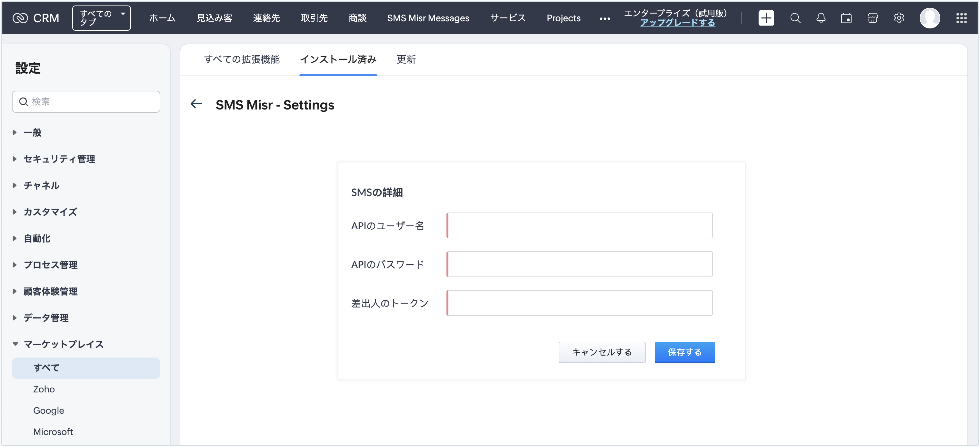This screenshot has width=980, height=447.
Task: Click the user profile avatar
Action: [x=930, y=18]
